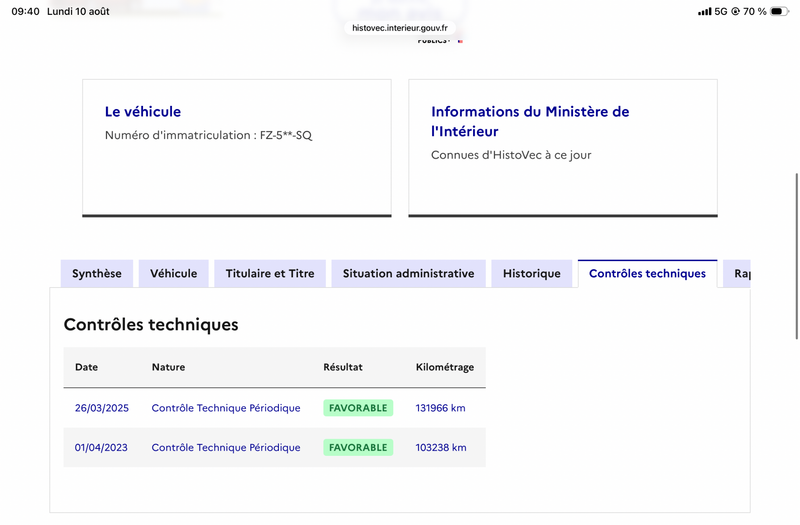Click the date 01/04/2023 cell
The image size is (800, 525).
pos(101,447)
